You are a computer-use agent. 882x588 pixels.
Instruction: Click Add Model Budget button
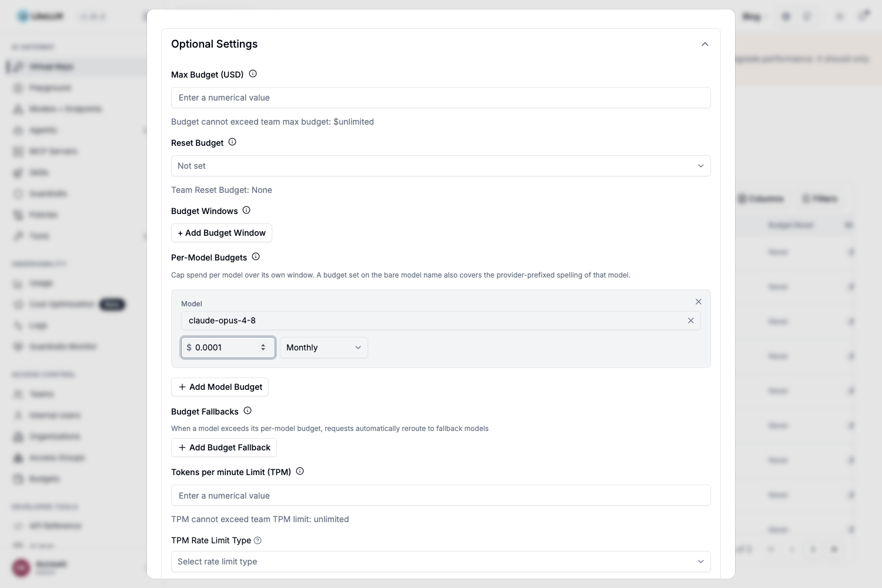click(220, 387)
